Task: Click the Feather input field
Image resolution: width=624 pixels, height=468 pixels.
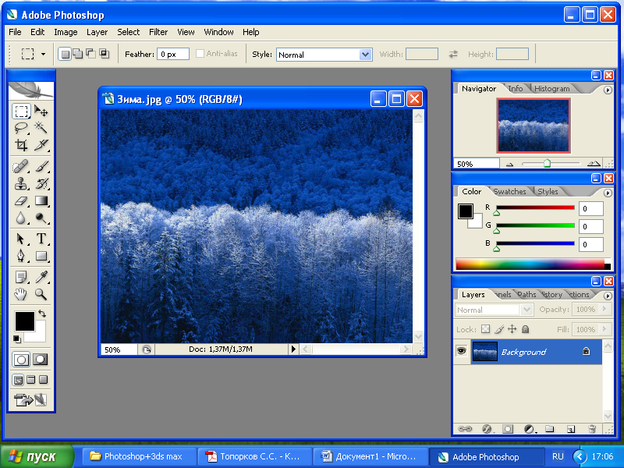Action: pyautogui.click(x=173, y=54)
